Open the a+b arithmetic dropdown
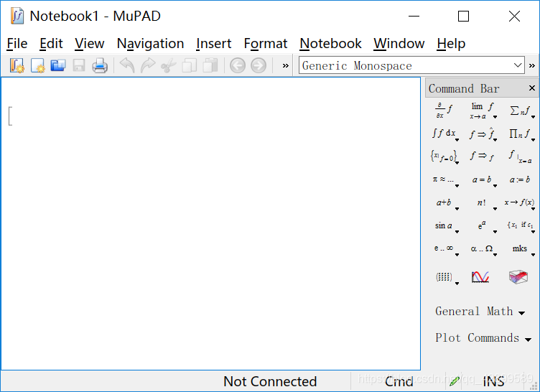The image size is (540, 392). 457,209
